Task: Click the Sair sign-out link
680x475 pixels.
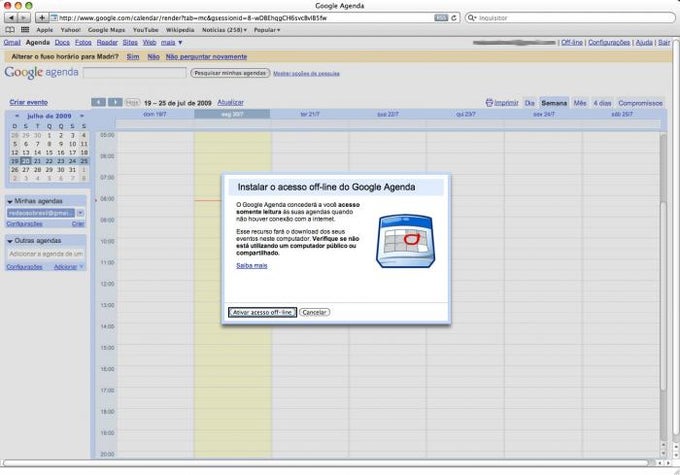Action: pos(664,43)
